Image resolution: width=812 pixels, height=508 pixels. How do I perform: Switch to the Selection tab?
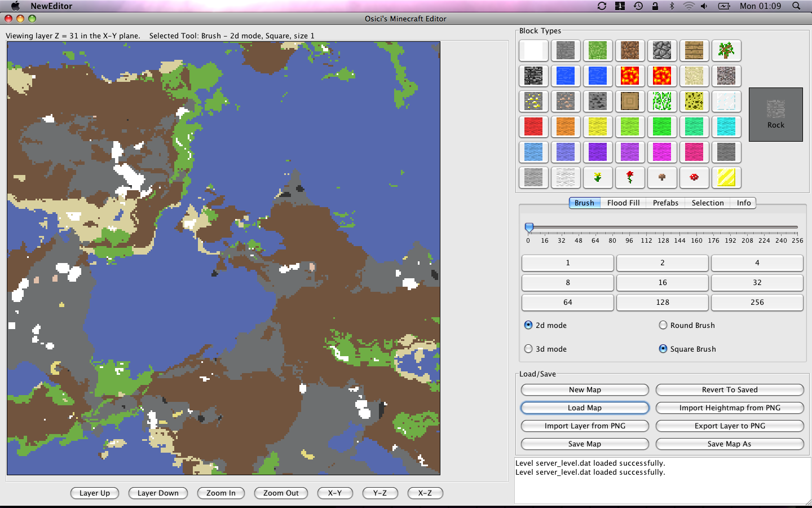708,203
